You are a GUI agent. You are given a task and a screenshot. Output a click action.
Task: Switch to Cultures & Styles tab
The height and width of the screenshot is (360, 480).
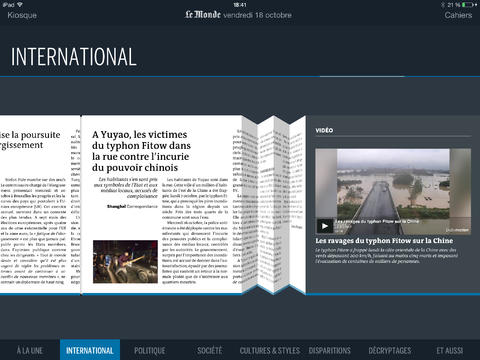[x=270, y=350]
